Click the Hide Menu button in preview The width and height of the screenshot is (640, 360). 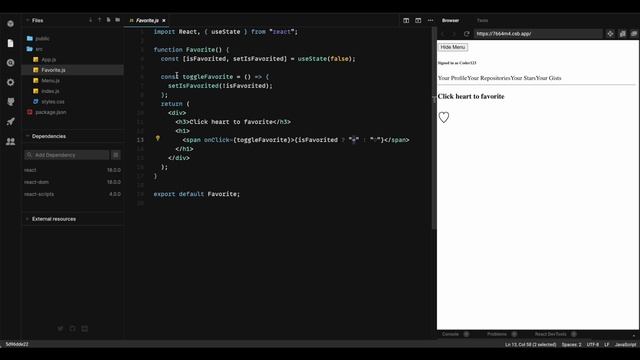pyautogui.click(x=453, y=47)
